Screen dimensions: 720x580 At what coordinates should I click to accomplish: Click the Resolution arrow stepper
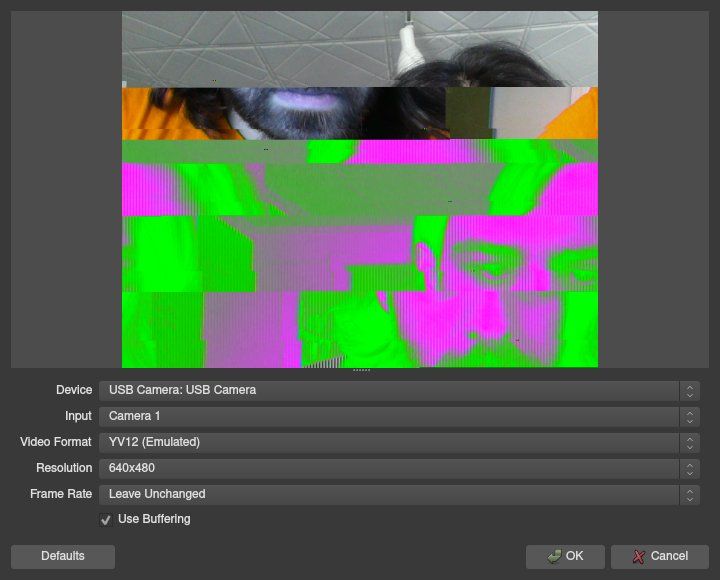689,469
